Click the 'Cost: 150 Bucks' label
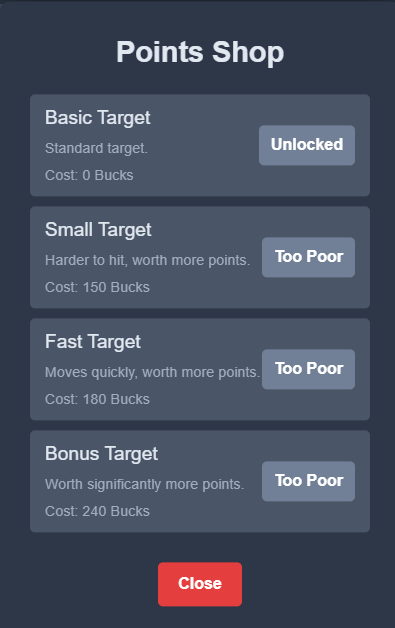 97,287
